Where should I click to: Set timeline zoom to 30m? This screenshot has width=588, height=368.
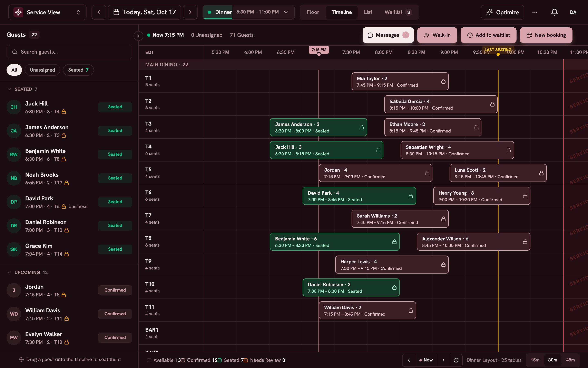(552, 360)
